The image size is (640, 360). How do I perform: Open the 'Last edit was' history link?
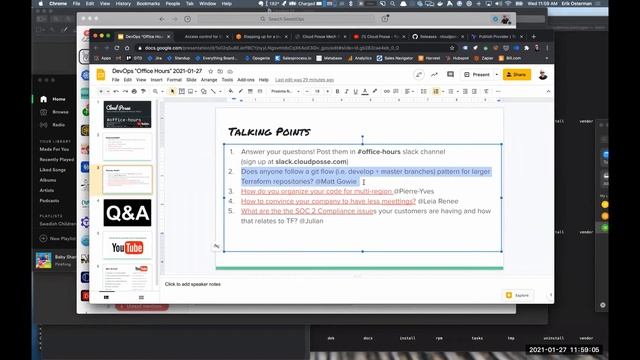(x=304, y=80)
